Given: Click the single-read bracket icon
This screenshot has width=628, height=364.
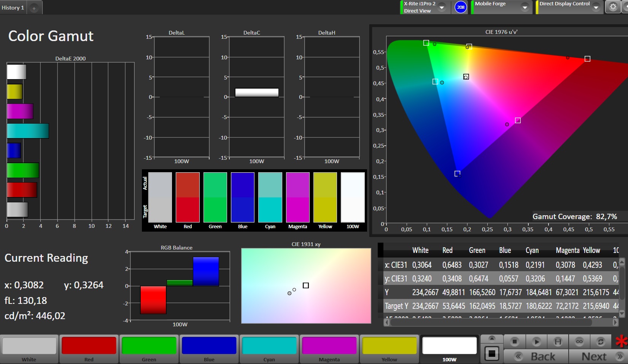Looking at the screenshot, I should tap(558, 342).
